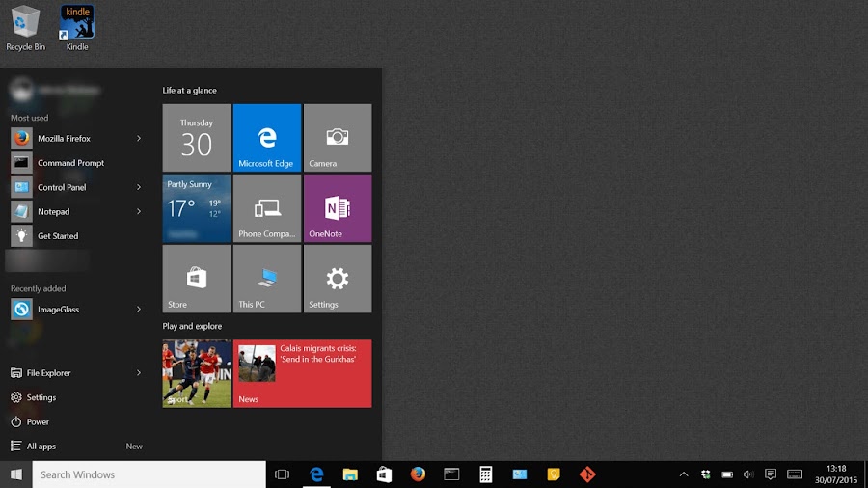Click the Play and explore heading

pyautogui.click(x=192, y=326)
